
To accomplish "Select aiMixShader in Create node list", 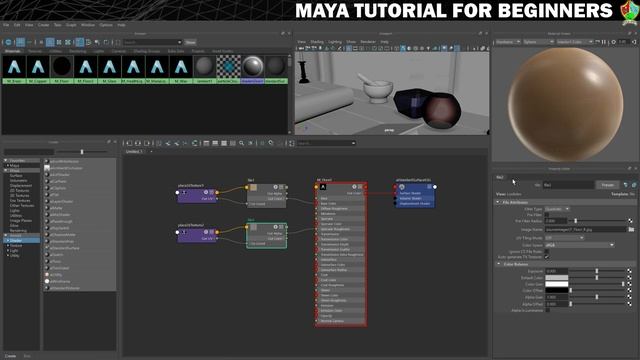I will click(60, 215).
